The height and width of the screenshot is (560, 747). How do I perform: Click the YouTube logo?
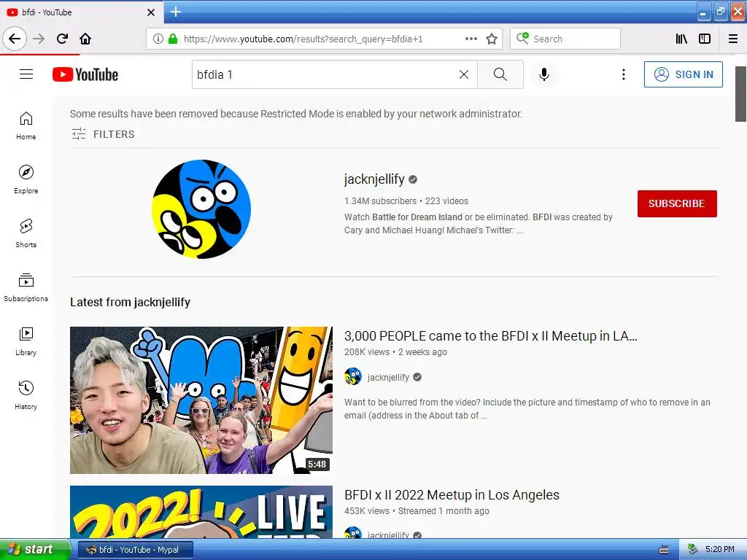click(85, 74)
